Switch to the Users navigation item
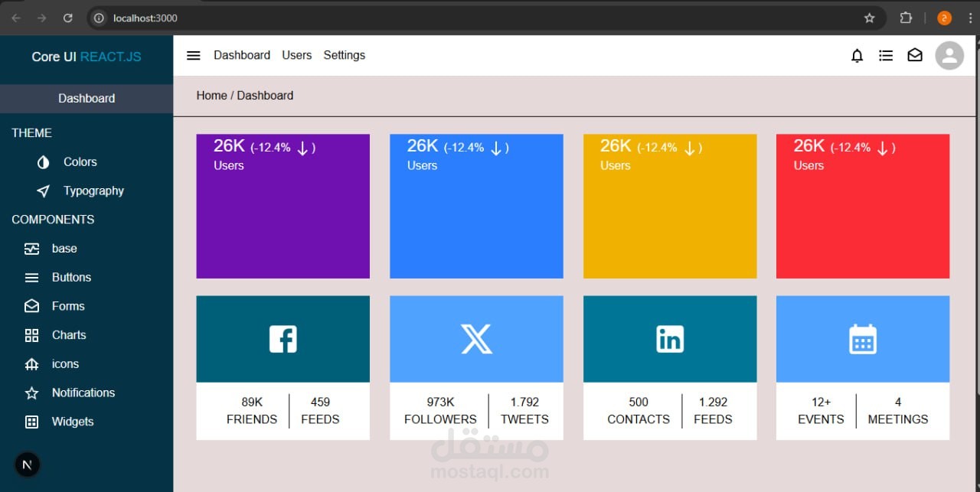 point(296,55)
